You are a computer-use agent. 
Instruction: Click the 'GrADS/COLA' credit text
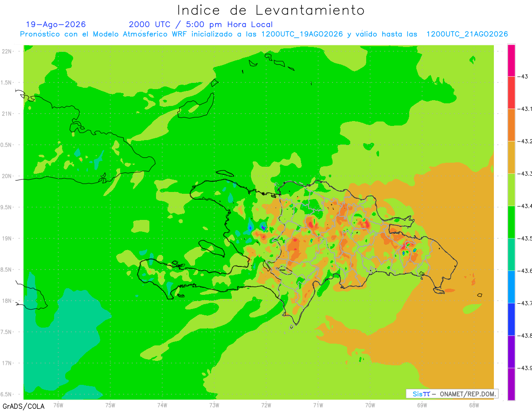coord(23,406)
